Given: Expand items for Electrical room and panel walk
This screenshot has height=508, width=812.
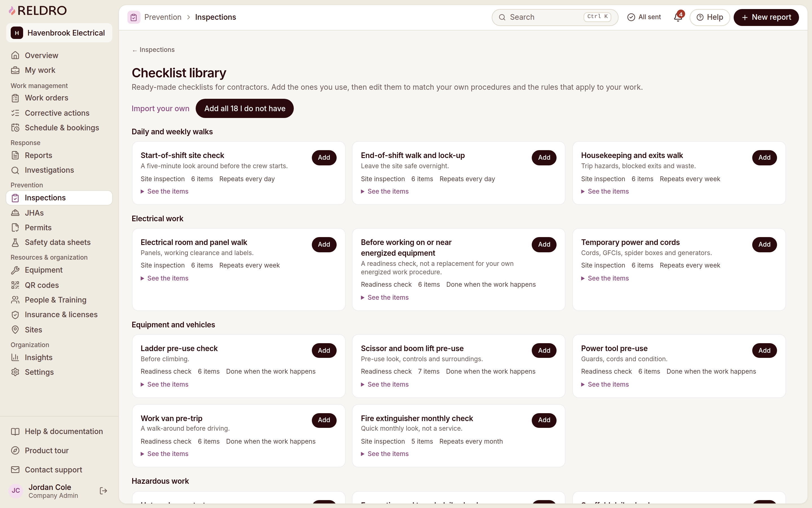Looking at the screenshot, I should [164, 279].
